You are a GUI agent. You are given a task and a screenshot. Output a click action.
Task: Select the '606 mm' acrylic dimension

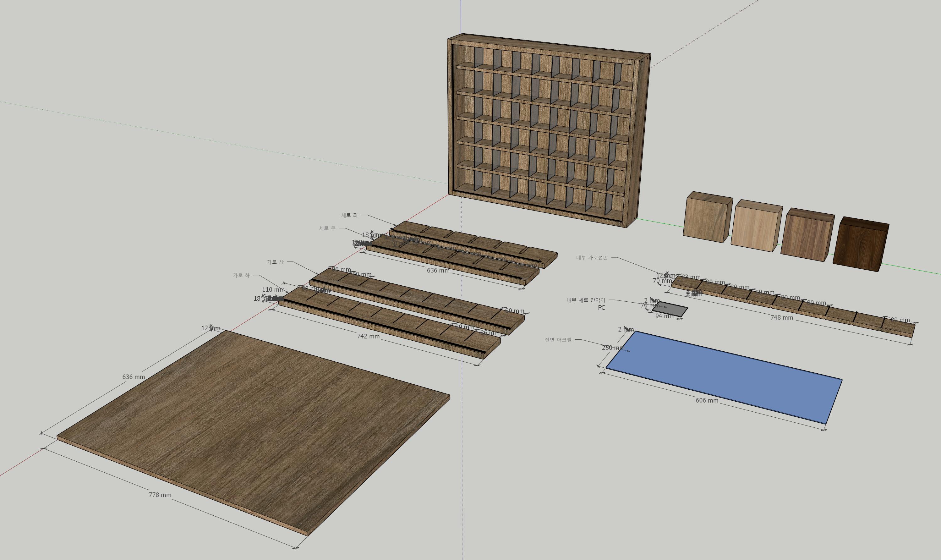click(707, 400)
